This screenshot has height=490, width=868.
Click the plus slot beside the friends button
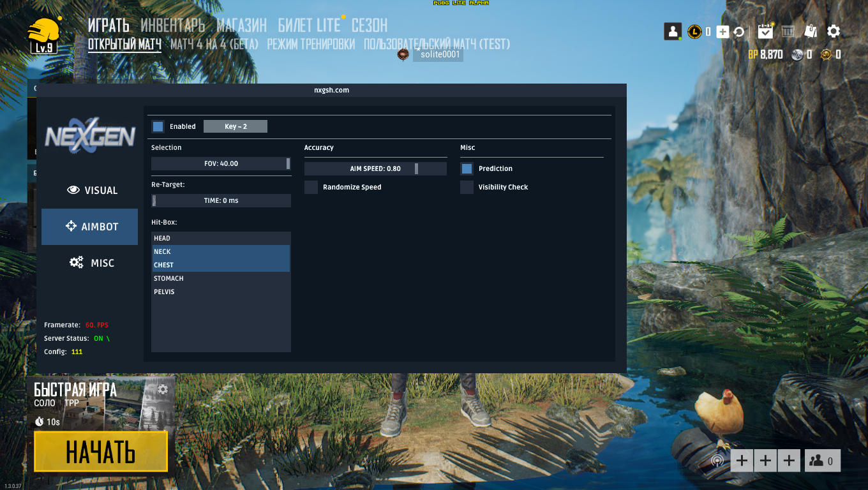[x=789, y=461]
